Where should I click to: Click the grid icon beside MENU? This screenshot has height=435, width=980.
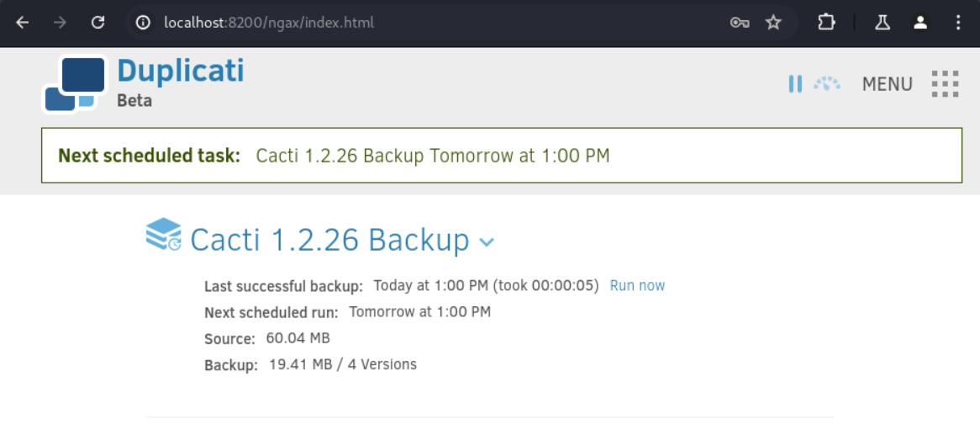946,84
